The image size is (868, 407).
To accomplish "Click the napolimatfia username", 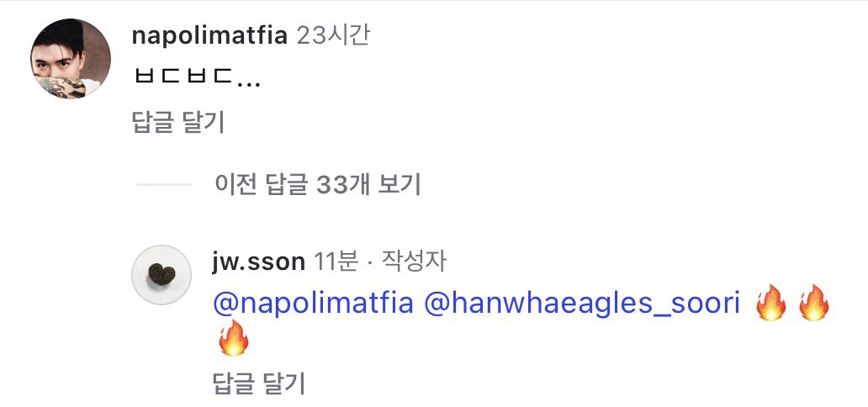I will click(x=209, y=36).
